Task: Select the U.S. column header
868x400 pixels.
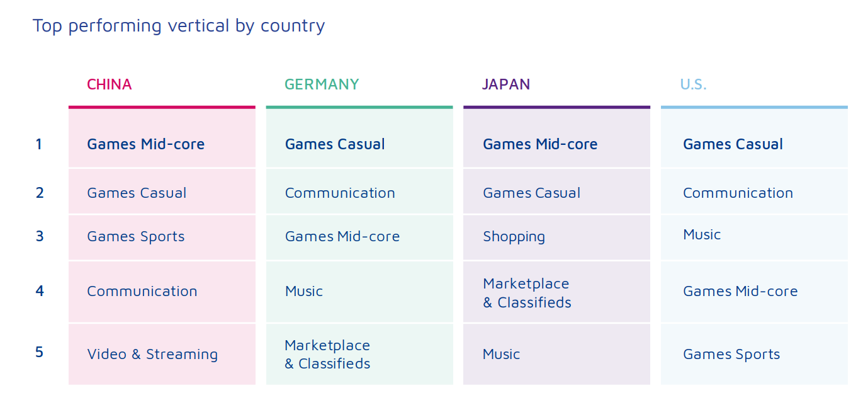Action: 693,84
